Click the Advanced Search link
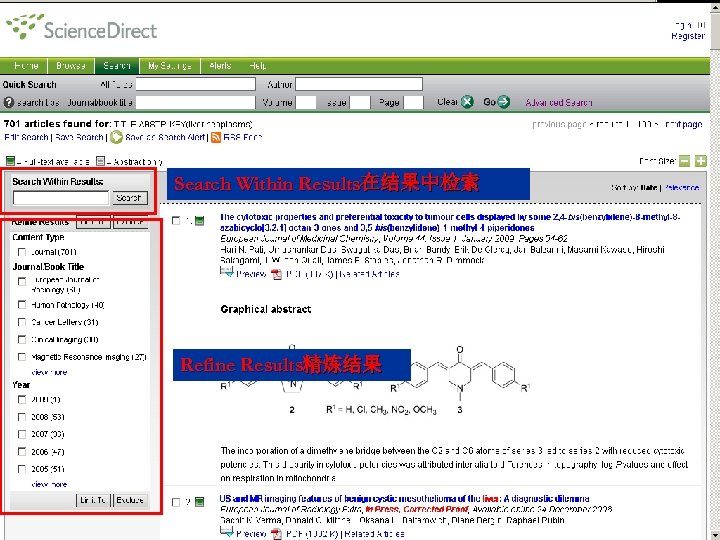 point(558,102)
